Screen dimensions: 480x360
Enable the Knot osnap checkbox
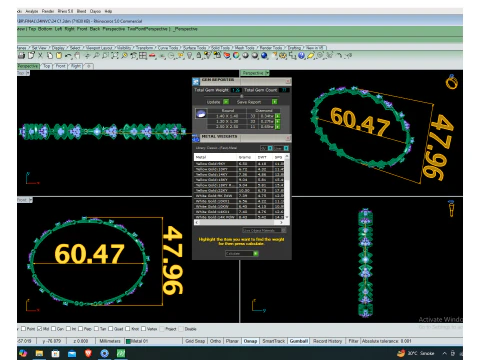127,329
